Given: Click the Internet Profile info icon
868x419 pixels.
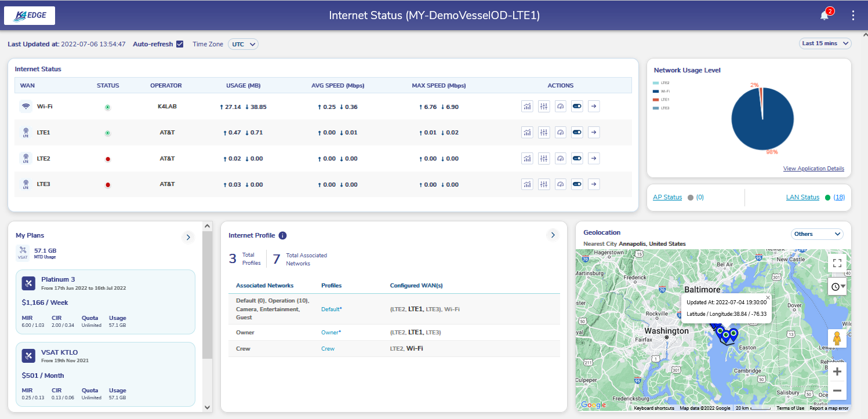Looking at the screenshot, I should [x=282, y=235].
